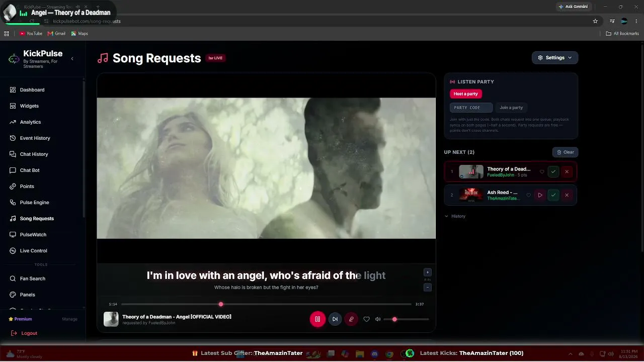Skip to the next song
This screenshot has width=644, height=362.
(335, 319)
